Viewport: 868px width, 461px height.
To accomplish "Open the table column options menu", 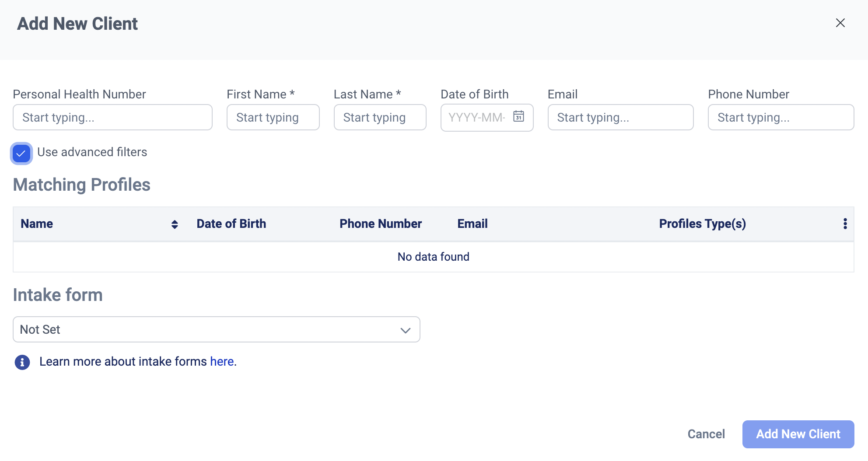I will click(x=845, y=224).
